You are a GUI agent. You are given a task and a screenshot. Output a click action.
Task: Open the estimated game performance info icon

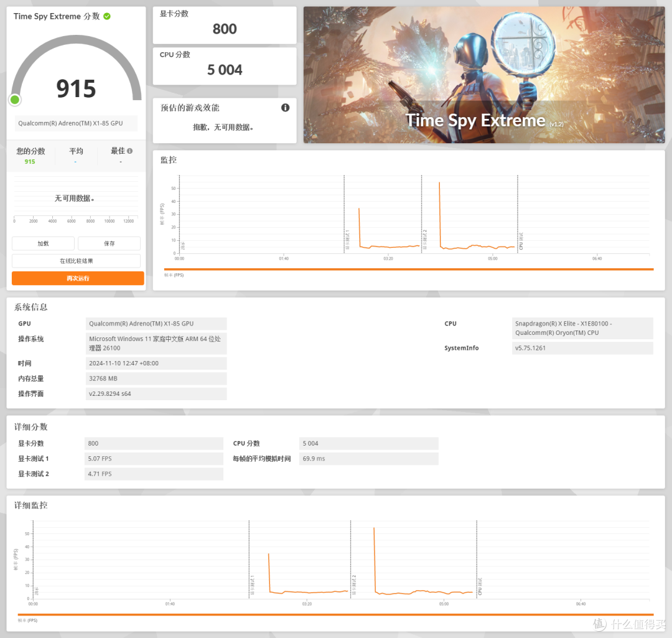click(x=285, y=108)
